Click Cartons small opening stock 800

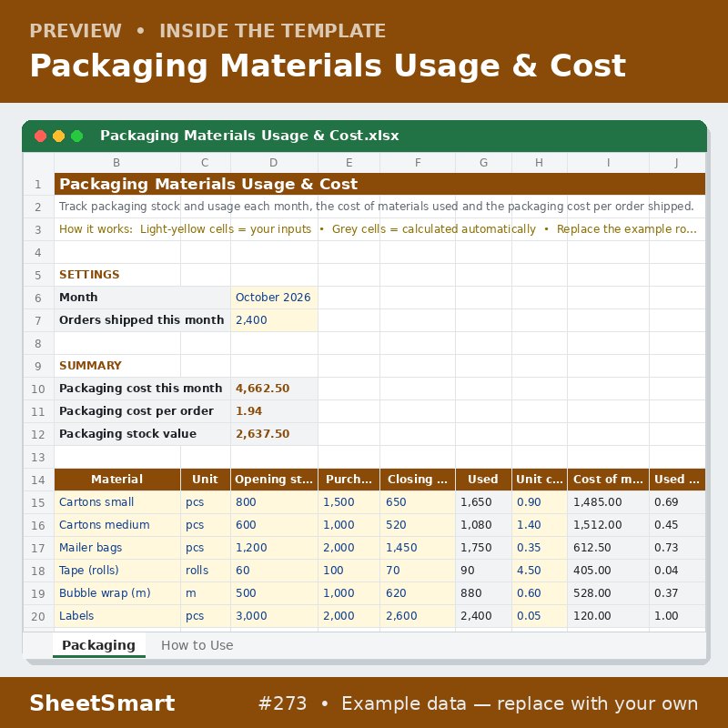click(x=274, y=502)
